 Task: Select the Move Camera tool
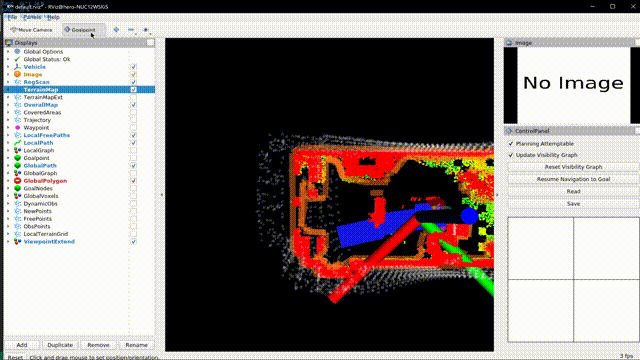(31, 30)
